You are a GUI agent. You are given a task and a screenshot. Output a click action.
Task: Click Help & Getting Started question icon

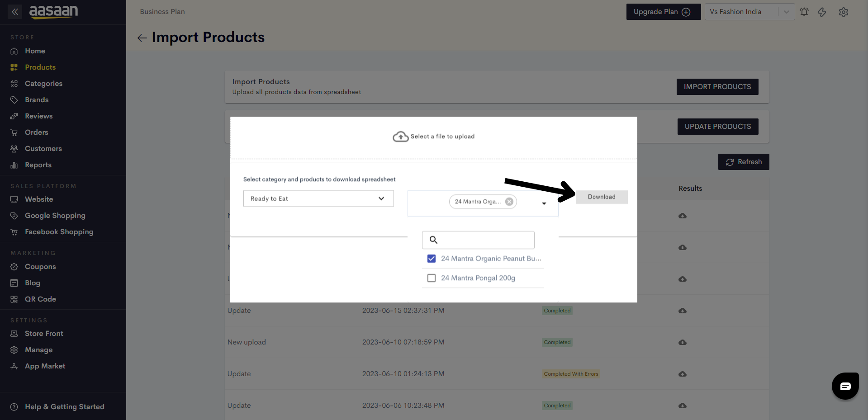[14, 407]
